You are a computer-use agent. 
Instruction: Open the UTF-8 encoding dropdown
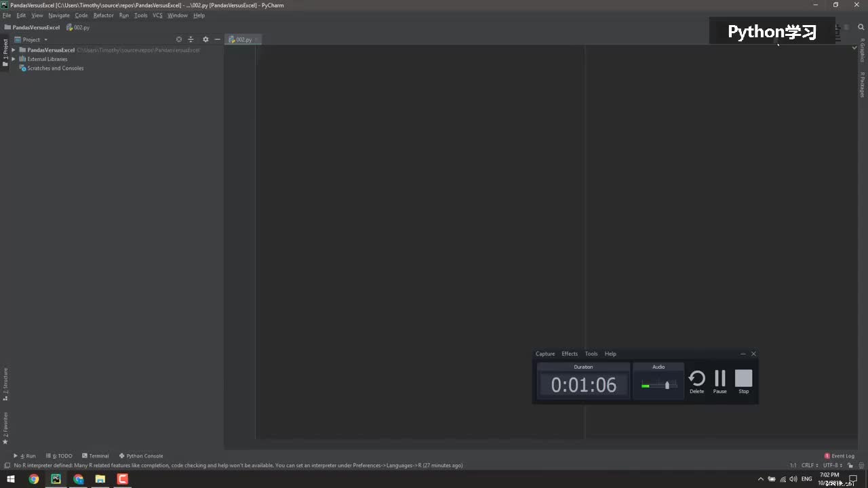pyautogui.click(x=832, y=466)
